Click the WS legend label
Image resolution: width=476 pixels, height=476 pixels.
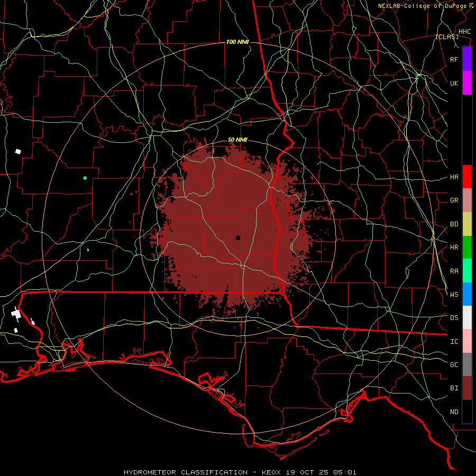(454, 294)
